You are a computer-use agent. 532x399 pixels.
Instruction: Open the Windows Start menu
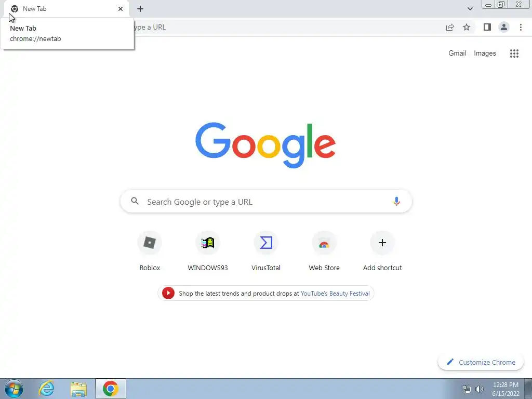(x=14, y=389)
